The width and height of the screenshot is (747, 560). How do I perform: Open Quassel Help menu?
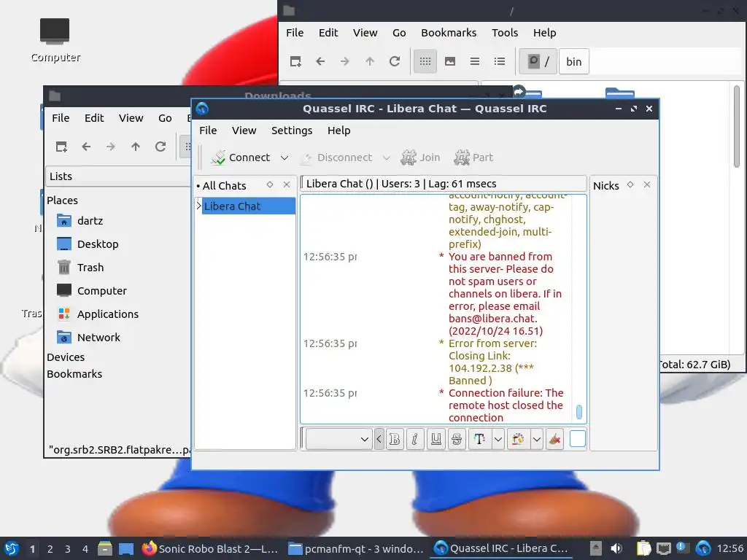338,131
